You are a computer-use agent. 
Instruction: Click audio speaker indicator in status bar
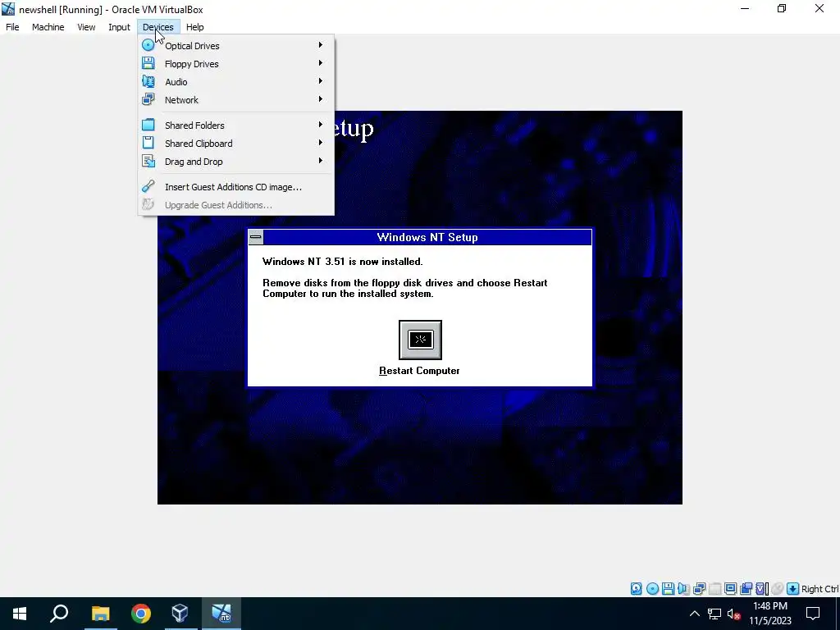(683, 589)
